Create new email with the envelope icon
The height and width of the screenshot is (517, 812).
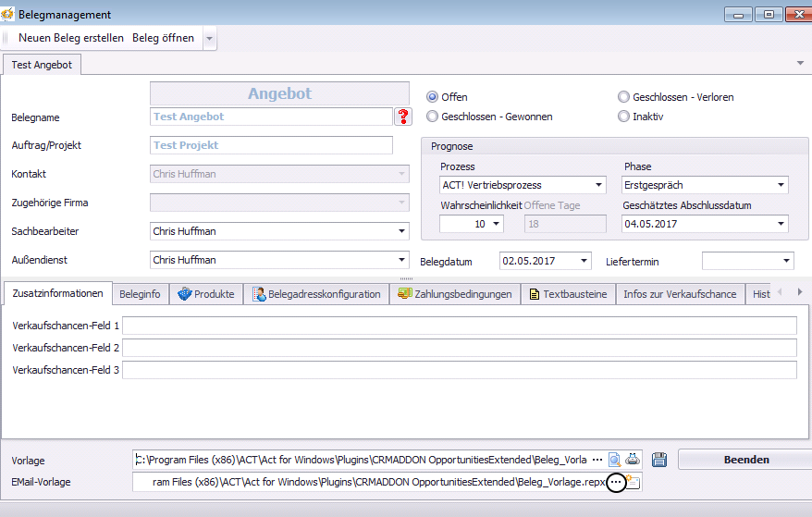pyautogui.click(x=633, y=482)
